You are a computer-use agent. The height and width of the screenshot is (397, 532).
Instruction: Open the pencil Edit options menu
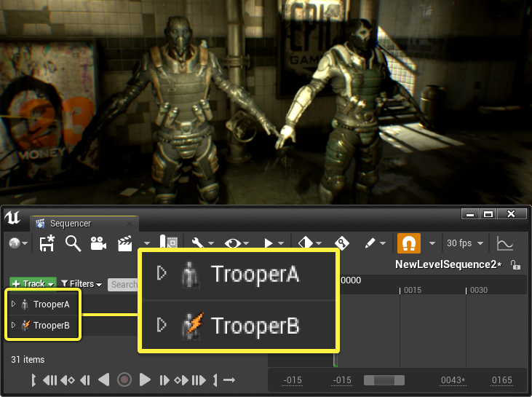coord(375,243)
